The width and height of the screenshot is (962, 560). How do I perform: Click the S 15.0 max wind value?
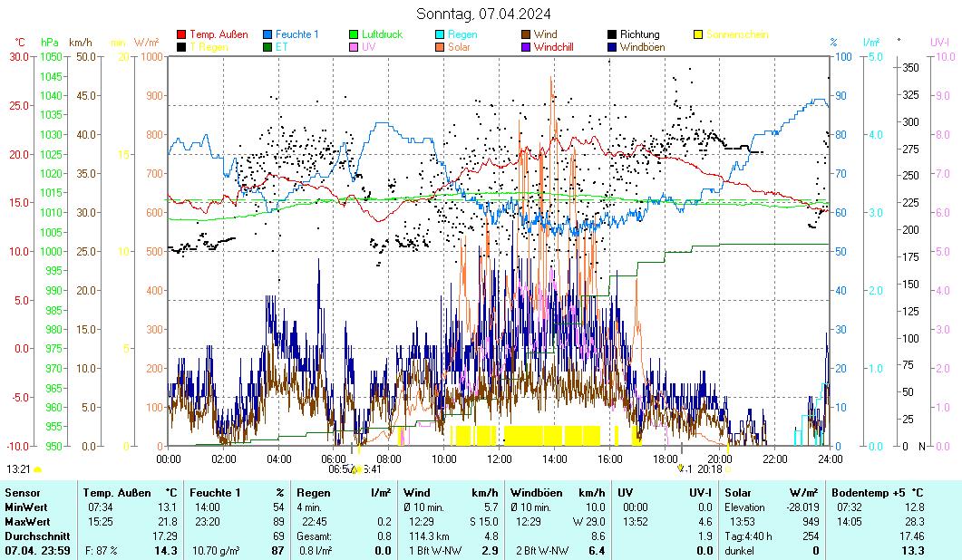coord(483,522)
